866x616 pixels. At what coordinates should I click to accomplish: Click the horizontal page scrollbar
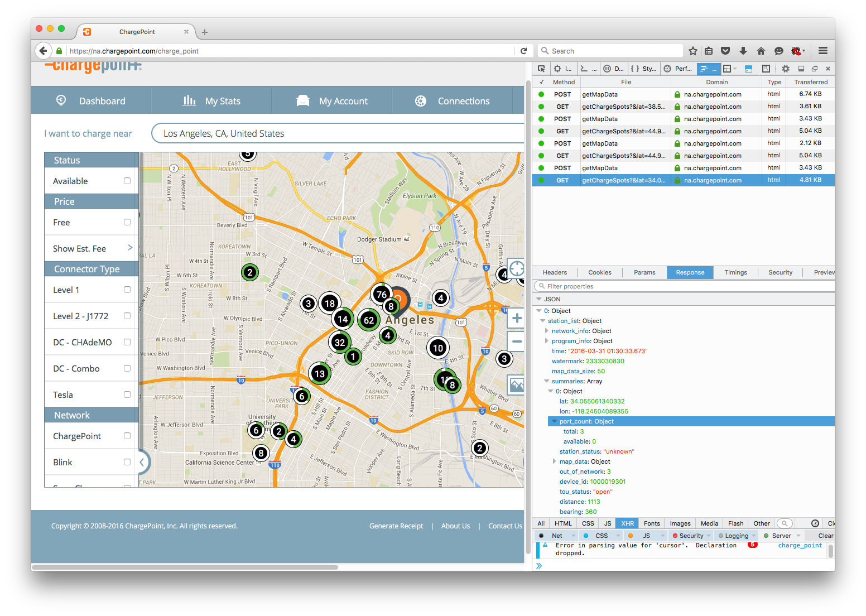(185, 567)
